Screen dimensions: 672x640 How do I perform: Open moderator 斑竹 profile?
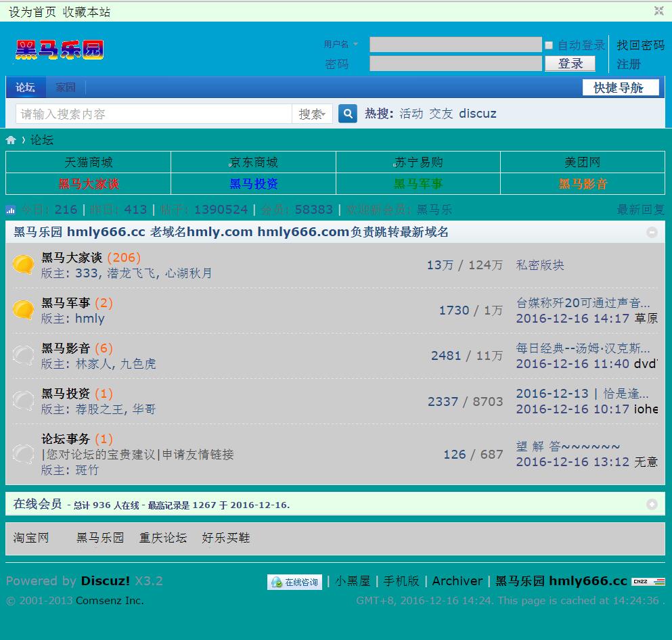click(87, 470)
